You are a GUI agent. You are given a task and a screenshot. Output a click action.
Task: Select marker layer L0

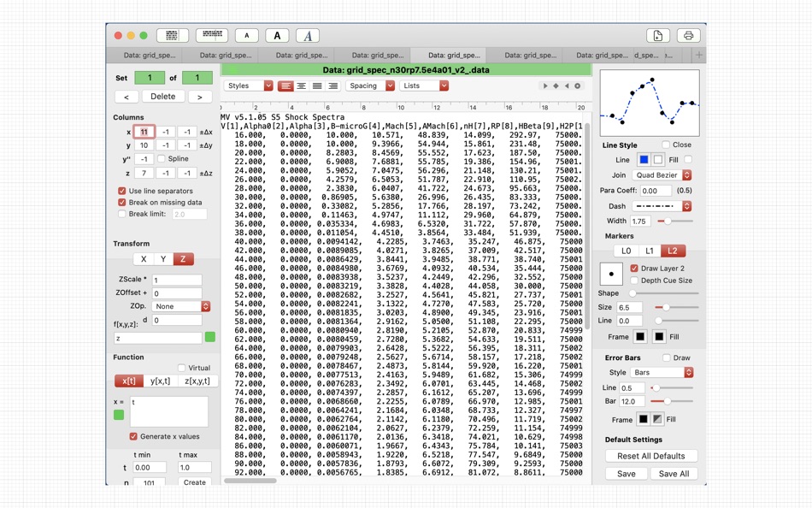[x=626, y=251]
